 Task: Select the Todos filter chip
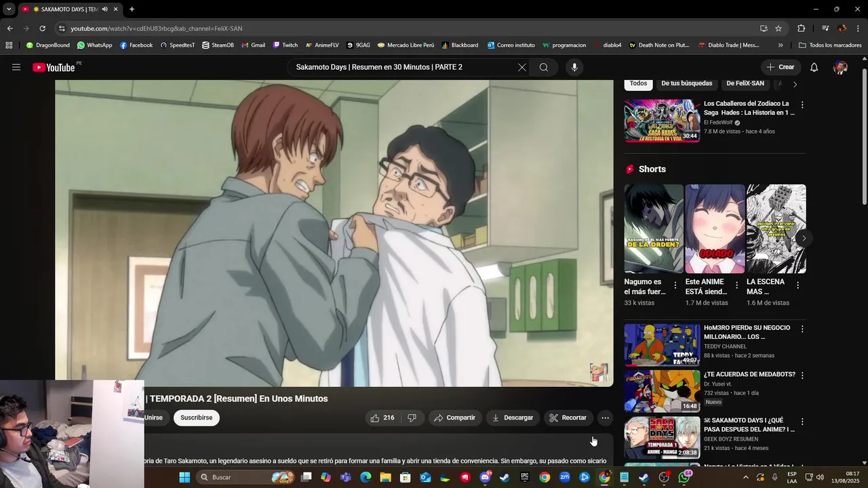(x=638, y=83)
